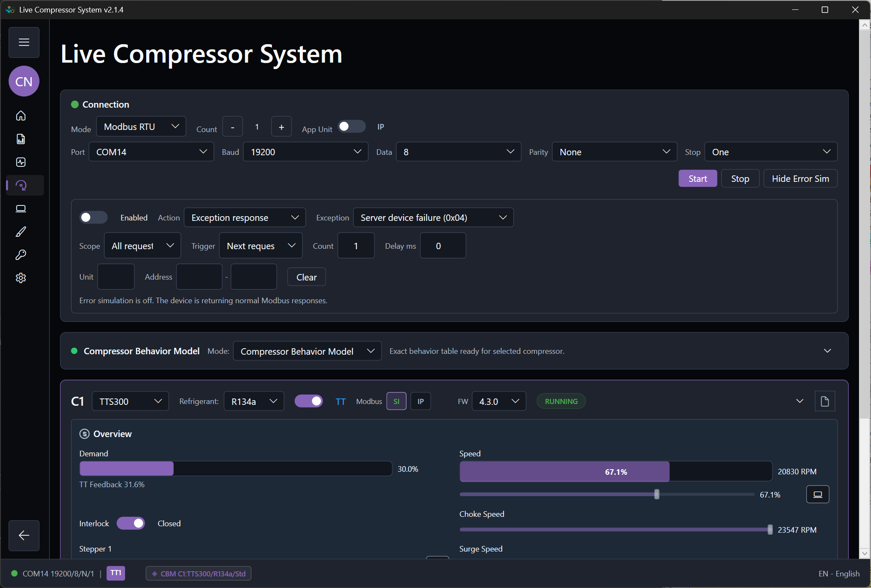This screenshot has height=588, width=871.
Task: Open the activity monitor icon in sidebar
Action: [21, 162]
